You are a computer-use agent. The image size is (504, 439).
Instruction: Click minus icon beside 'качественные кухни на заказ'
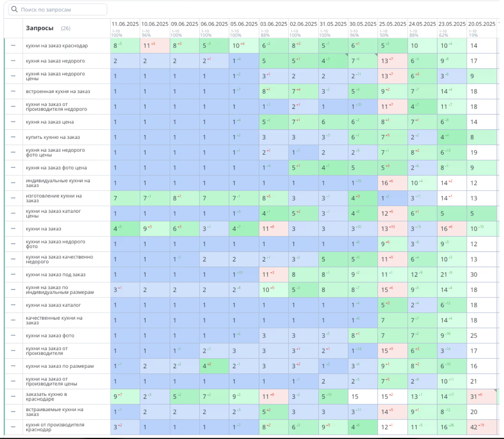point(13,320)
